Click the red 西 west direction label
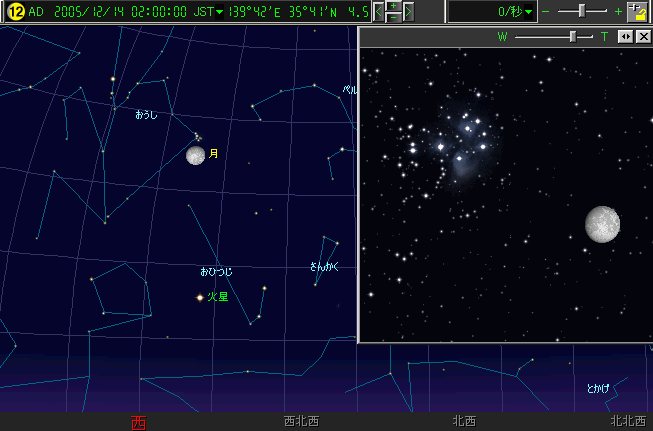Image resolution: width=653 pixels, height=431 pixels. pos(138,422)
